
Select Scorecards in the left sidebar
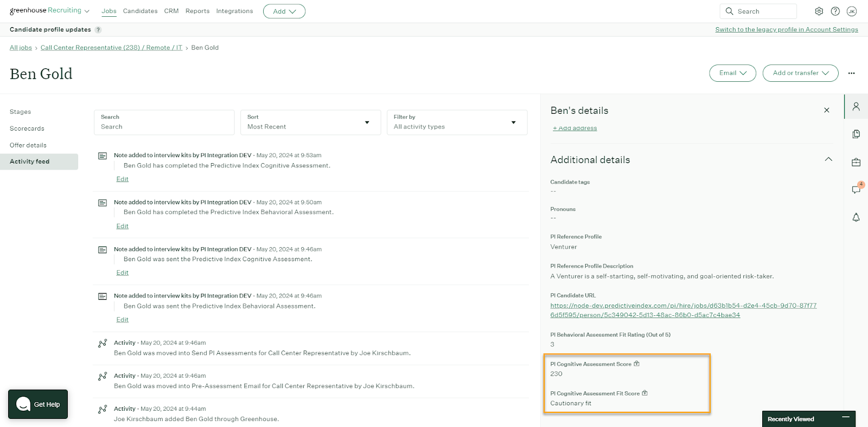[x=27, y=128]
